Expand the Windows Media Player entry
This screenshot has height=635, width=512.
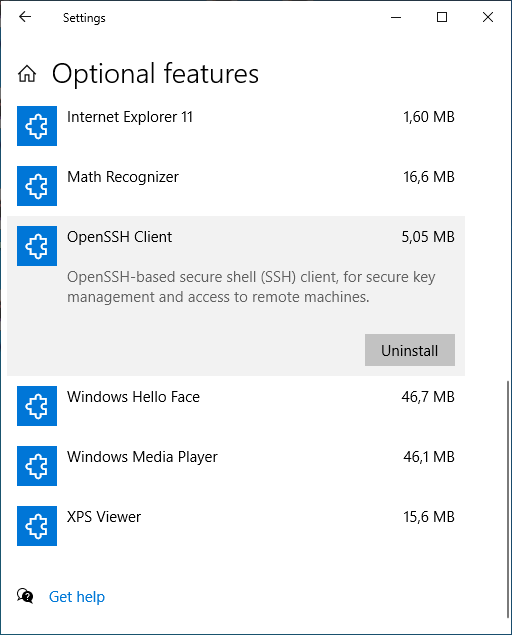pyautogui.click(x=236, y=466)
